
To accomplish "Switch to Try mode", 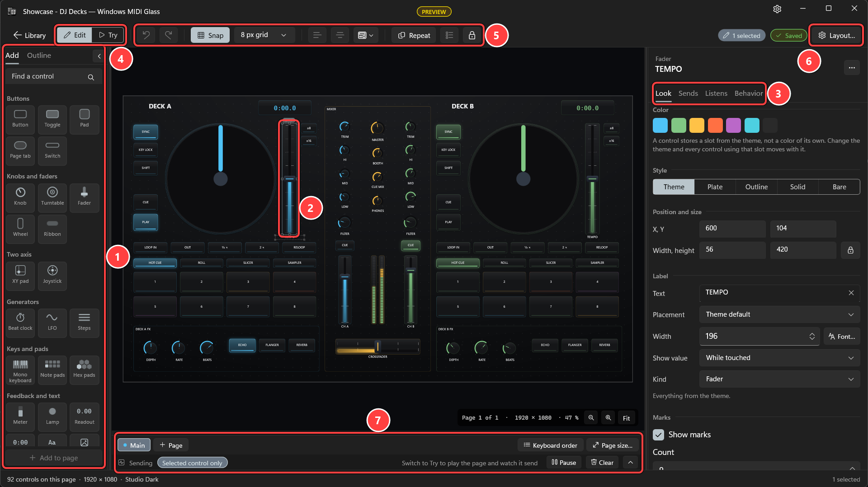I will point(108,35).
